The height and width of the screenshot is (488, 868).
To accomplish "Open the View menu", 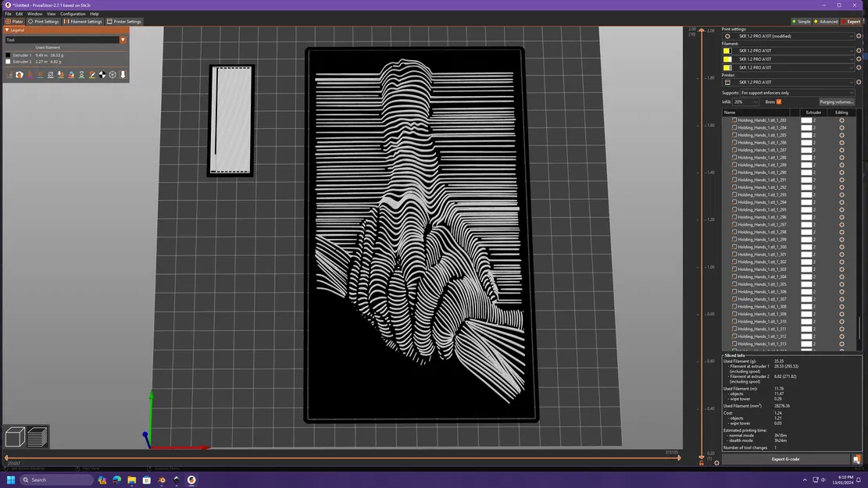I will coord(51,14).
